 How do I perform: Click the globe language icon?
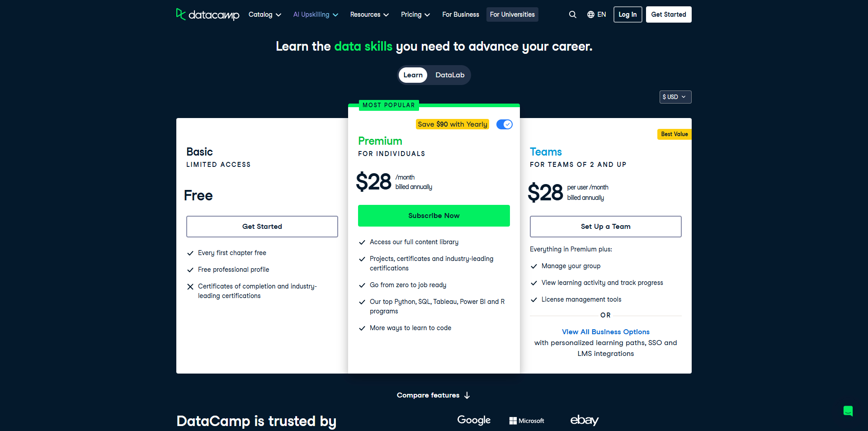(x=590, y=14)
